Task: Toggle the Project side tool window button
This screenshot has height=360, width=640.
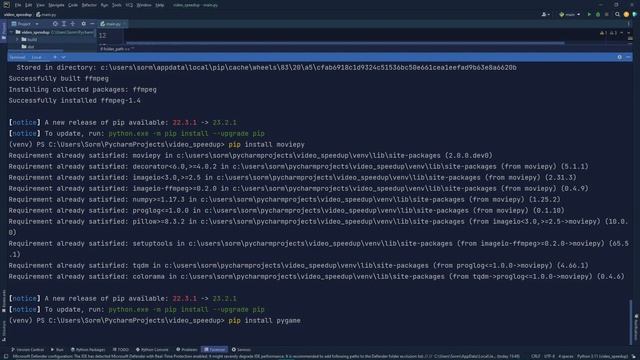Action: (x=4, y=31)
